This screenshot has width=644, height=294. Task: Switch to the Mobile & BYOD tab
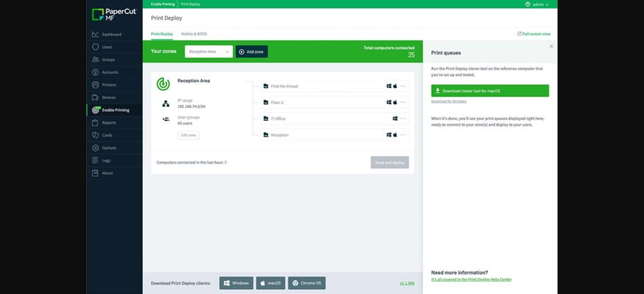(x=194, y=34)
